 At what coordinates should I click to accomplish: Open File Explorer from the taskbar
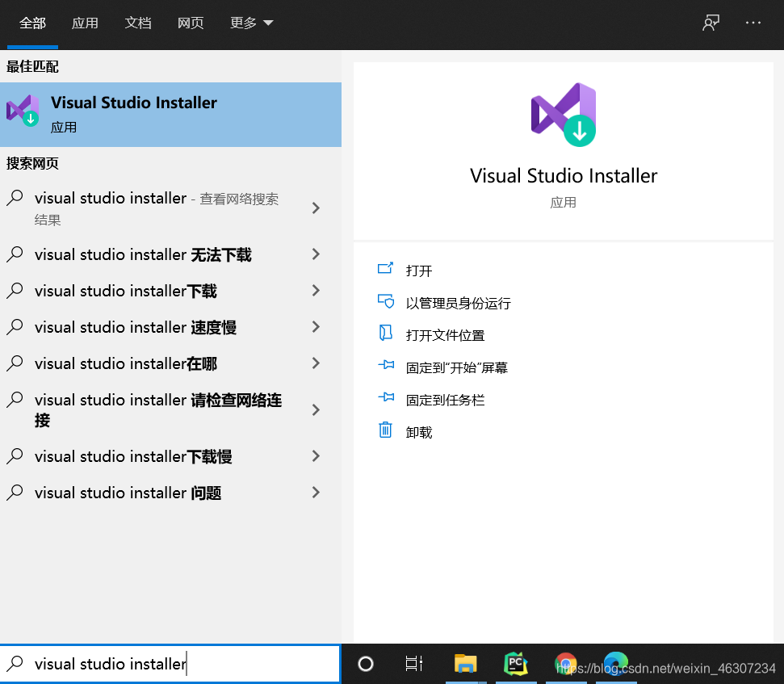(x=466, y=663)
